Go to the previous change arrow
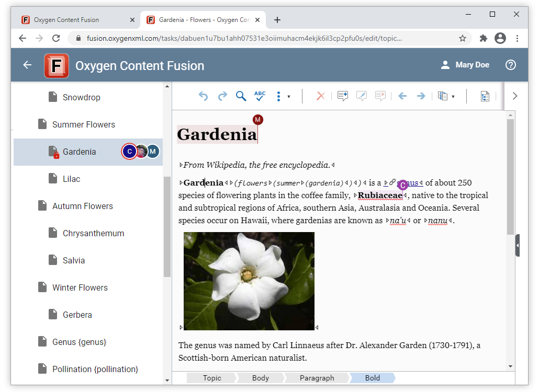Screen dimensions: 539x392 point(402,96)
